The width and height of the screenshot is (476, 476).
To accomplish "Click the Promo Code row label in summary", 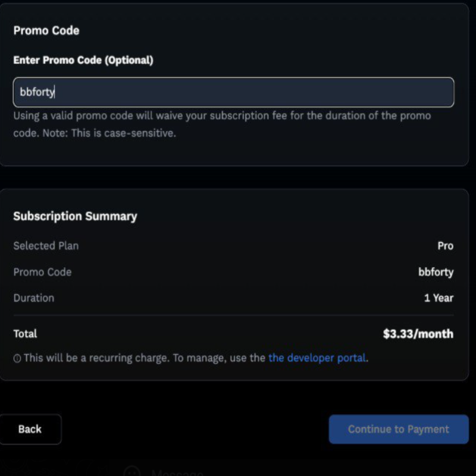I will (42, 272).
